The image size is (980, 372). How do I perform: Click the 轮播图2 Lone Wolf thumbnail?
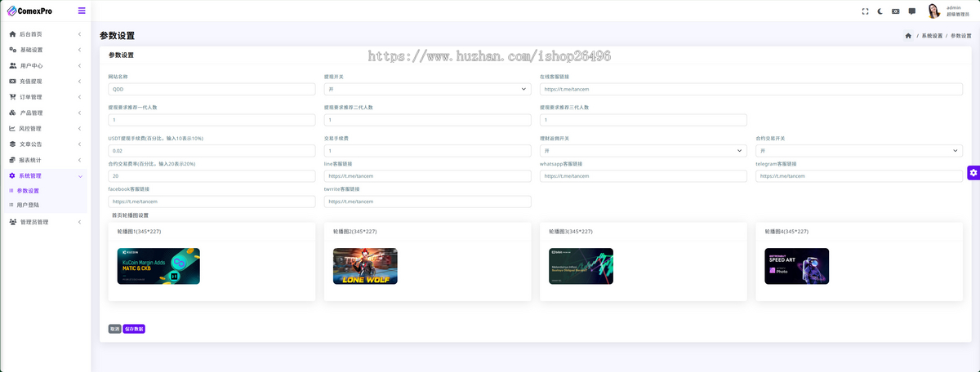[x=365, y=266]
